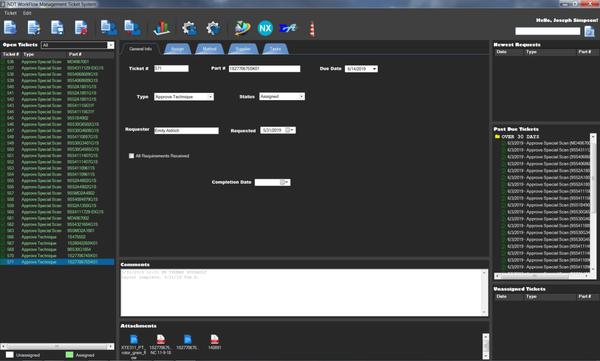This screenshot has height=361, width=600.
Task: Open the Due Date picker dropdown
Action: (374, 69)
